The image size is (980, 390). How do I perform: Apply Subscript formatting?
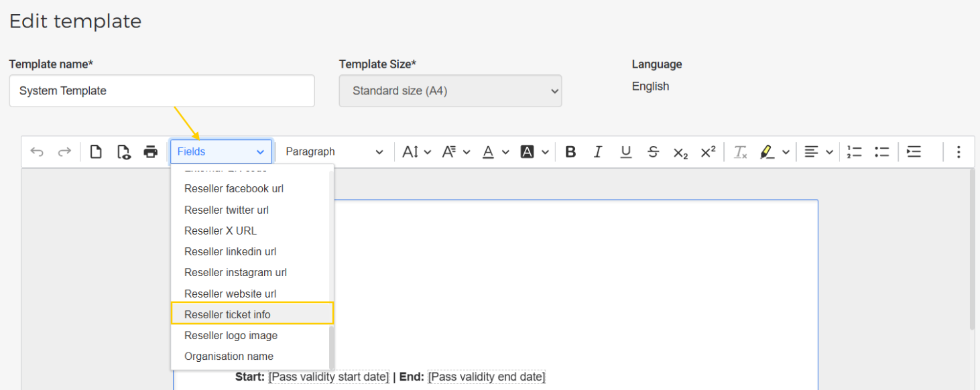pos(680,152)
